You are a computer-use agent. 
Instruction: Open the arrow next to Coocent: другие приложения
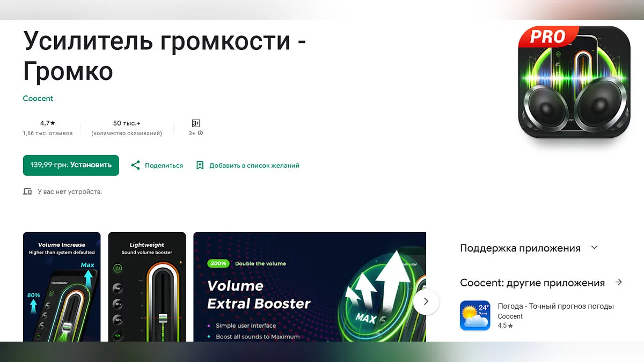point(619,282)
